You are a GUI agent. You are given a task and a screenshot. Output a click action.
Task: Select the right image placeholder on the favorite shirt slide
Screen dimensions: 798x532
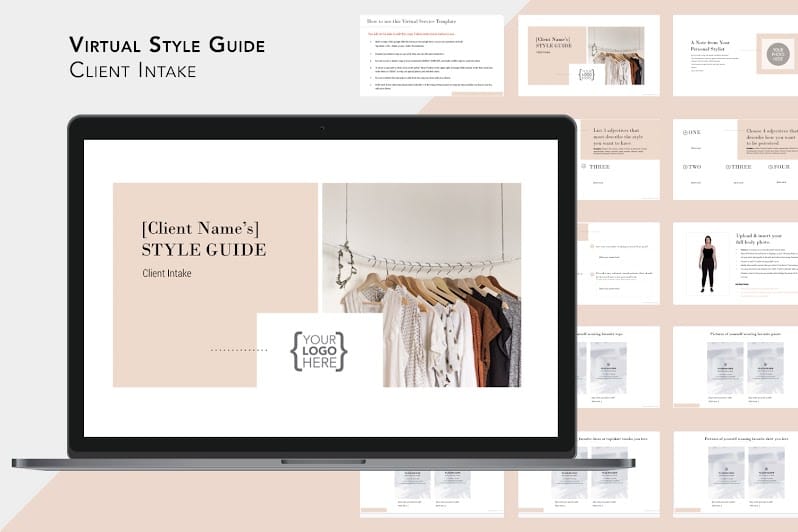[x=766, y=473]
